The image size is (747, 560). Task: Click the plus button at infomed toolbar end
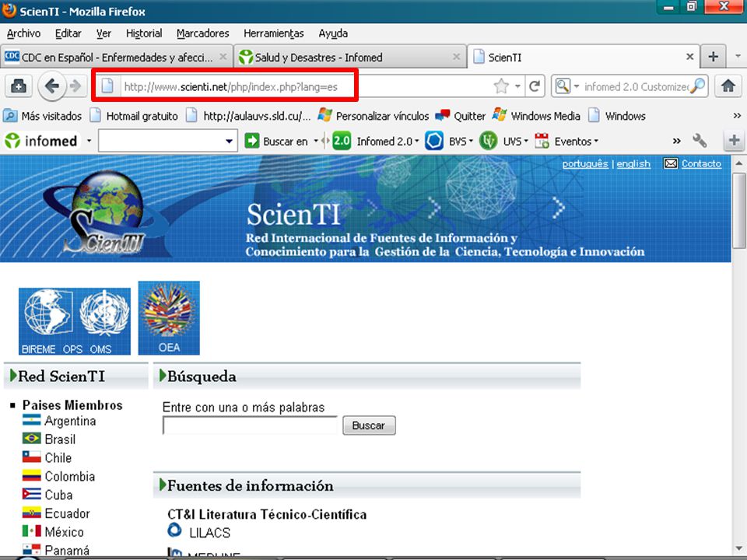tap(734, 141)
